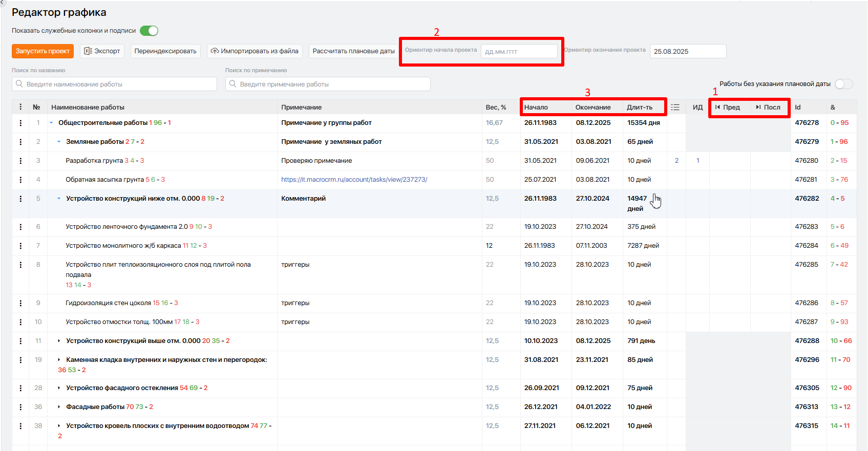Click the Запустить проект button

[x=43, y=51]
